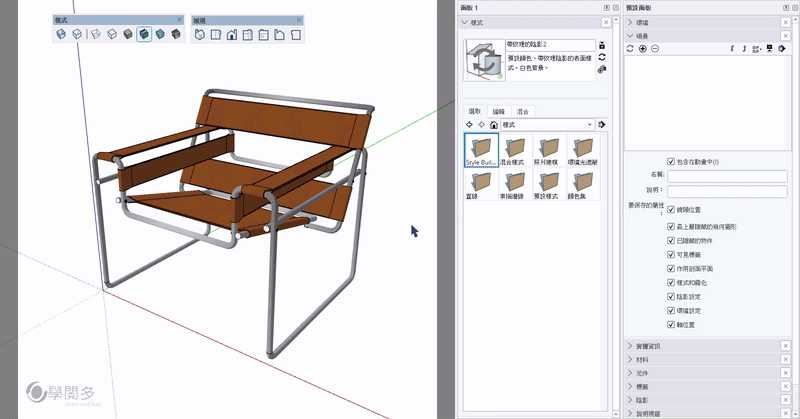
Task: Close the 樣式 floating toolbar
Action: tap(180, 19)
